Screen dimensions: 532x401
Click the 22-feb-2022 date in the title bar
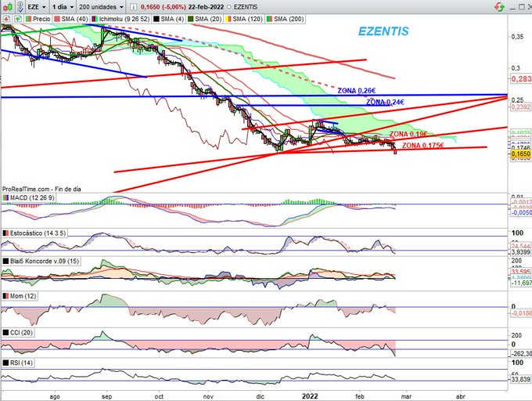click(x=207, y=7)
